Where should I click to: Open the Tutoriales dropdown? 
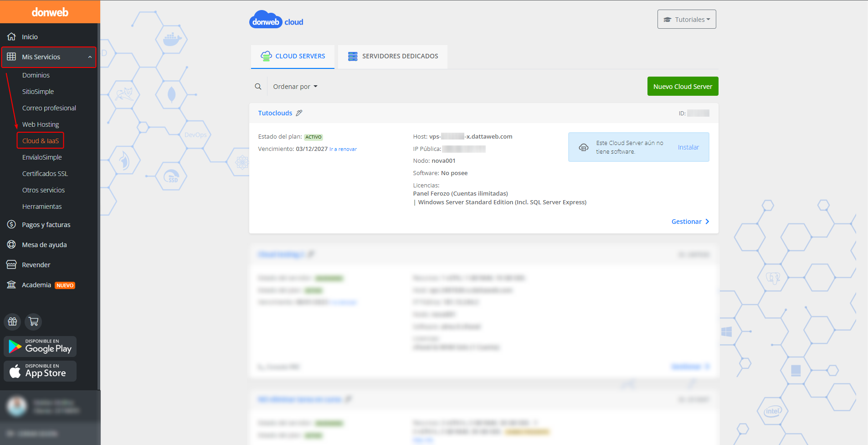[687, 19]
